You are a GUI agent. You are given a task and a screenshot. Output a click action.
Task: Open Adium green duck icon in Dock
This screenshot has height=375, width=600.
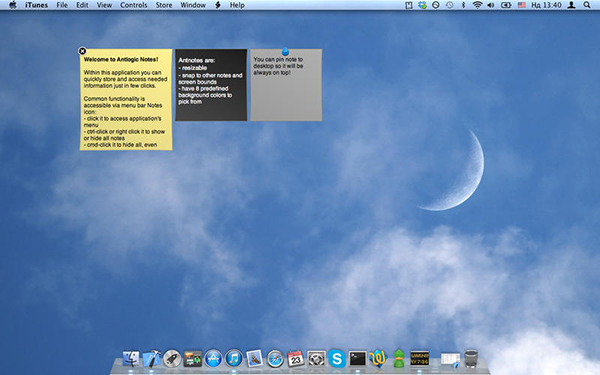pos(399,359)
